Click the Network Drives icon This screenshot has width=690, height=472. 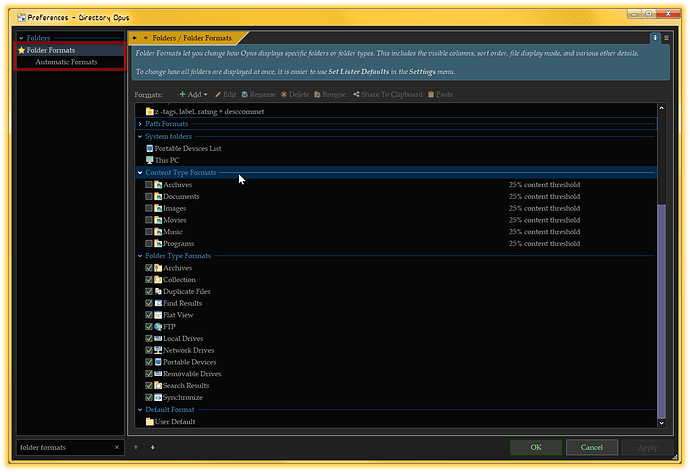coord(159,351)
